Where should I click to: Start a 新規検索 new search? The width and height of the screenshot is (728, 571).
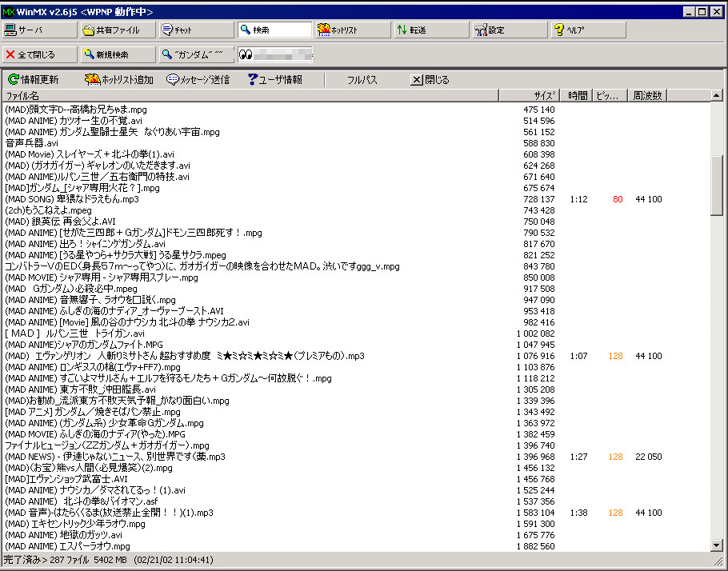[x=118, y=54]
